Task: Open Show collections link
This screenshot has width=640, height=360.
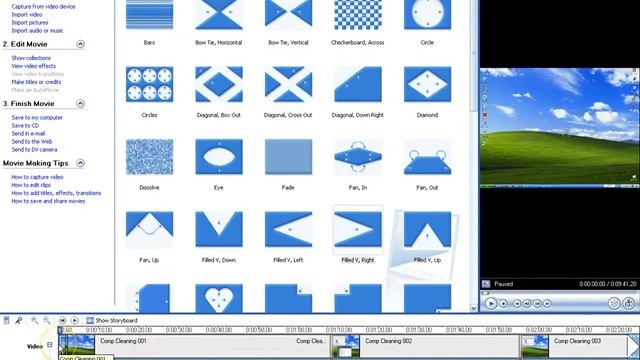Action: coord(31,58)
